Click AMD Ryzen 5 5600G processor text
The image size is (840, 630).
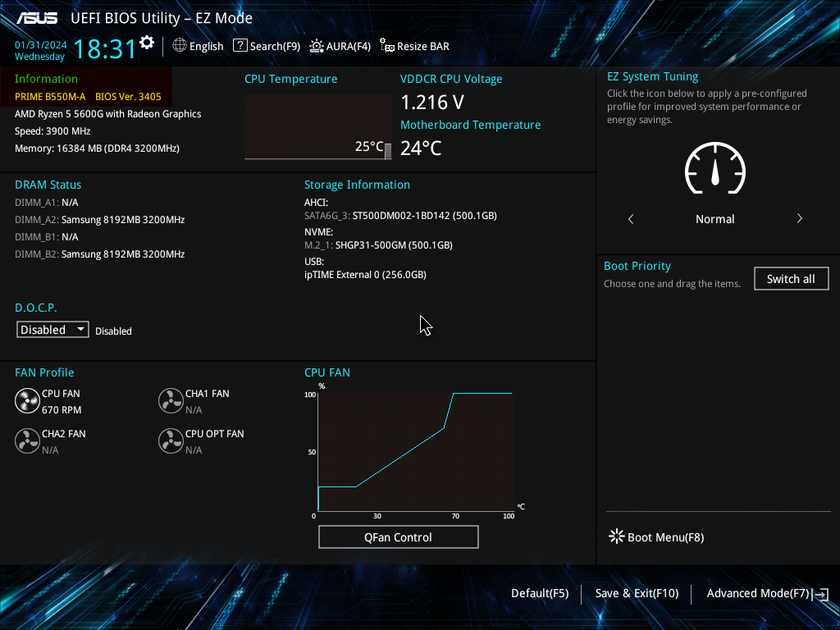point(107,113)
